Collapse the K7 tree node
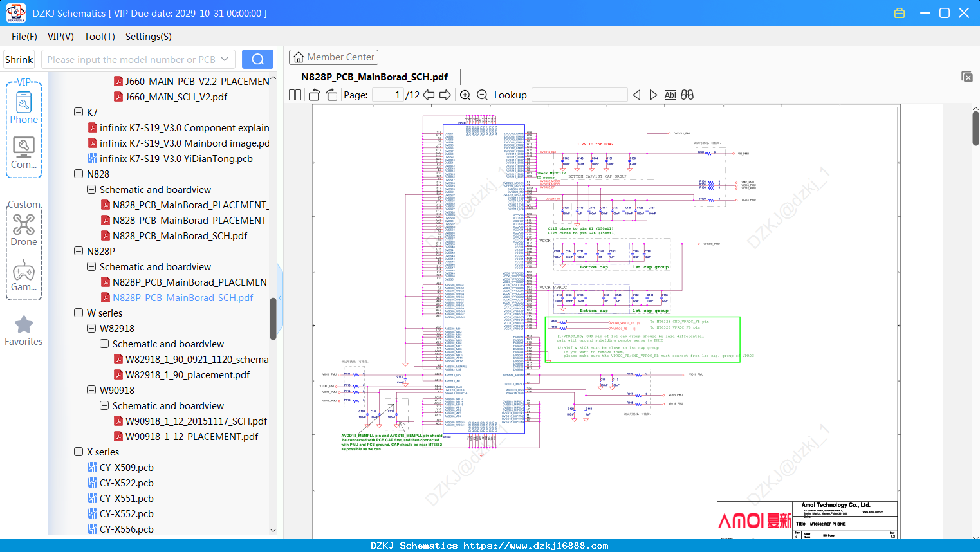Screen dimensions: 980x552 [79, 112]
